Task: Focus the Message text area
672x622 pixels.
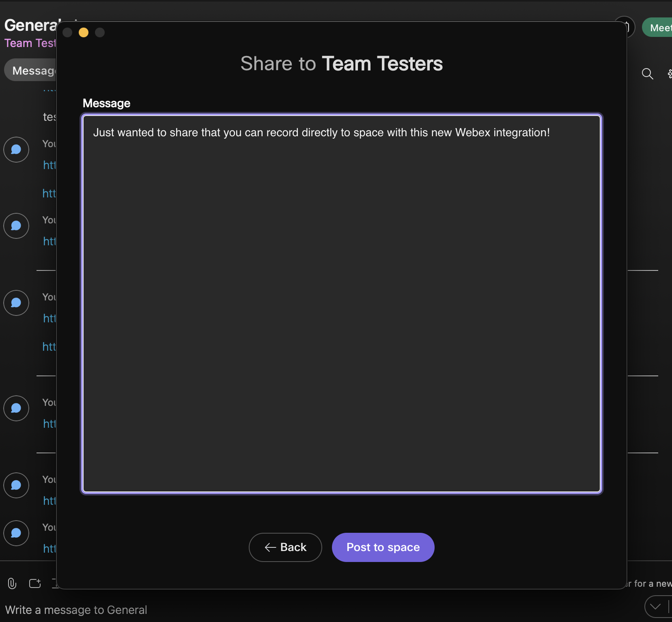Action: pos(342,304)
